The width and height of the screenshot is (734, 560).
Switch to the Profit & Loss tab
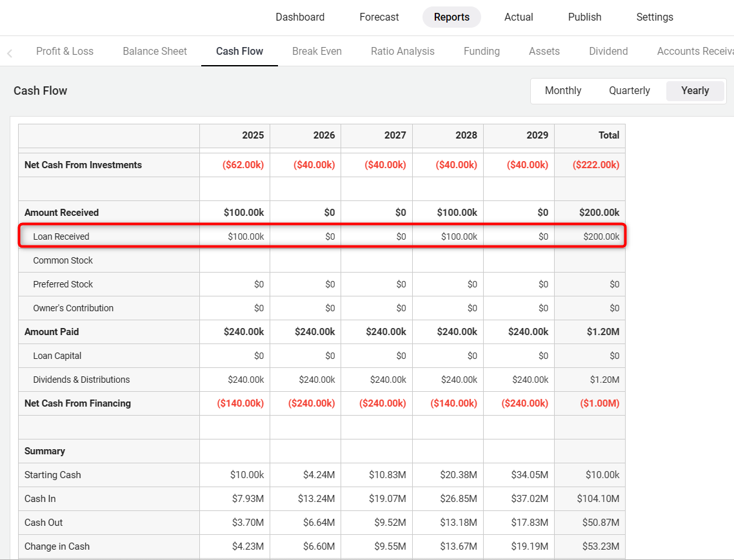[64, 52]
